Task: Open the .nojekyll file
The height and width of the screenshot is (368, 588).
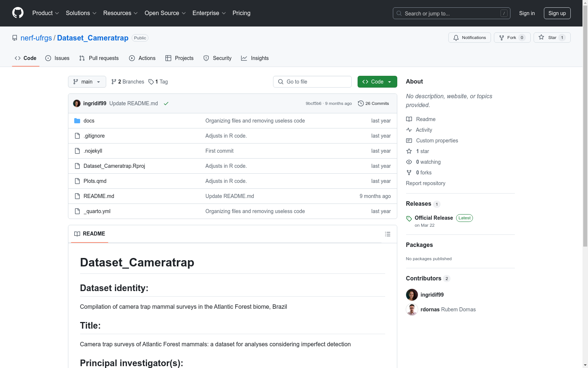Action: [x=93, y=151]
